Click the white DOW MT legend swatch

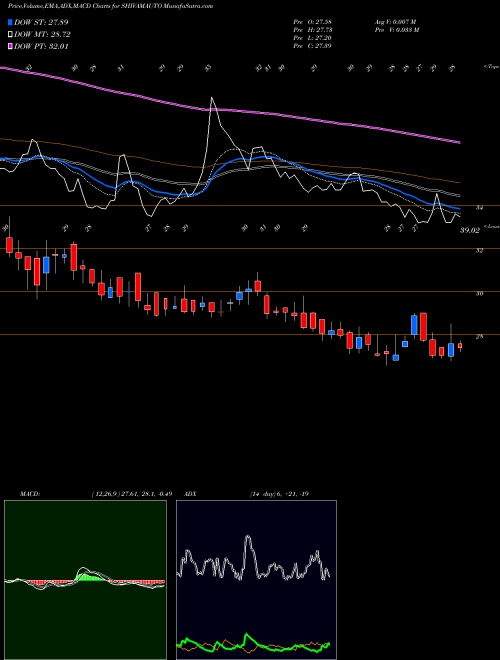[x=10, y=34]
